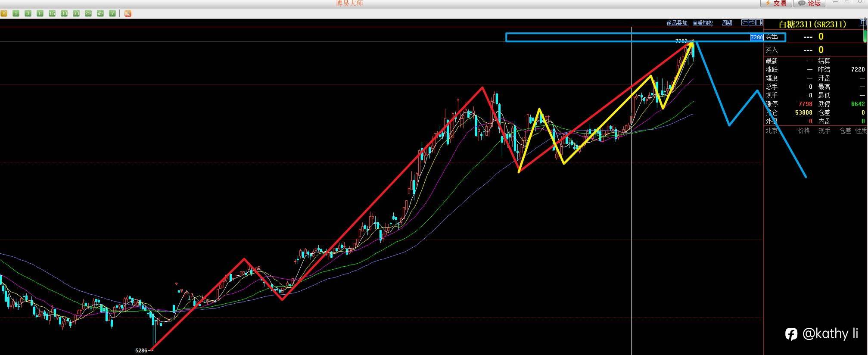868x355 pixels.
Task: Click the 北京 column header
Action: [772, 131]
